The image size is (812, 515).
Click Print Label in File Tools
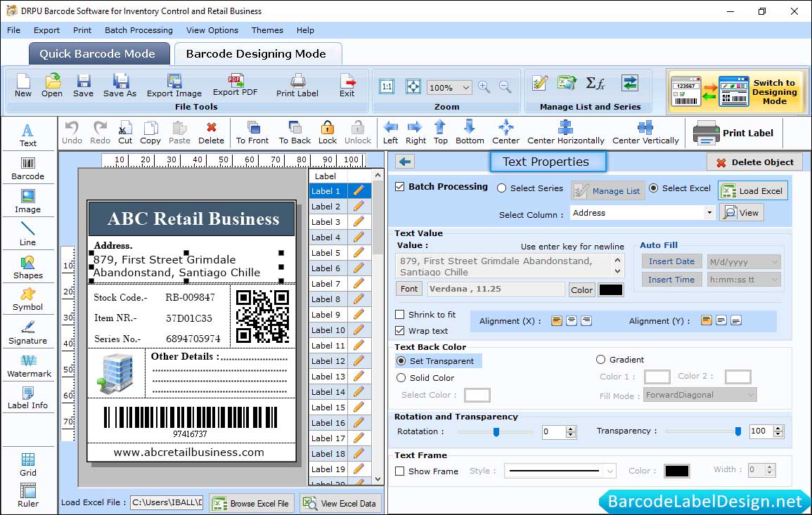pyautogui.click(x=297, y=86)
